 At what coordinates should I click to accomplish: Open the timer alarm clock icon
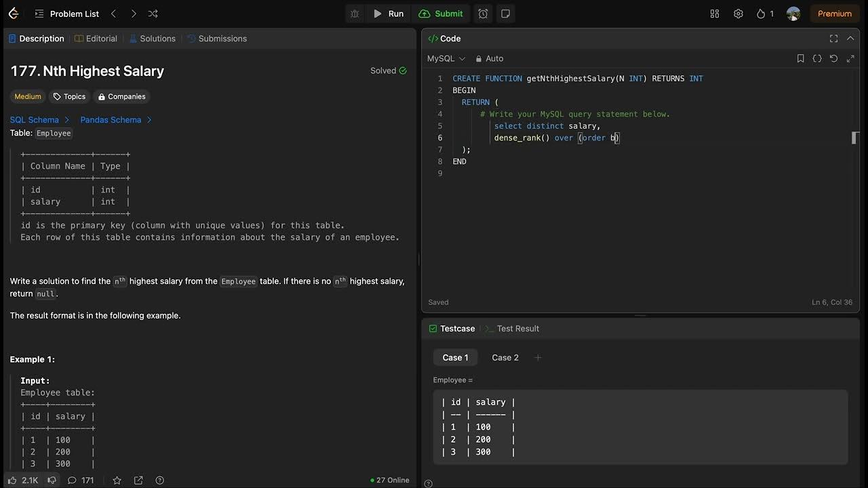pyautogui.click(x=483, y=14)
